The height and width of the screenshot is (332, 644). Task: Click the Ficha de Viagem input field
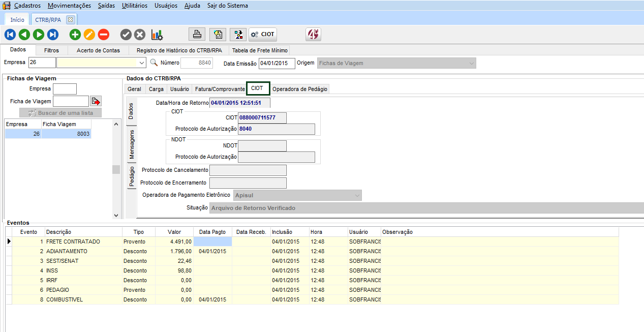(71, 101)
